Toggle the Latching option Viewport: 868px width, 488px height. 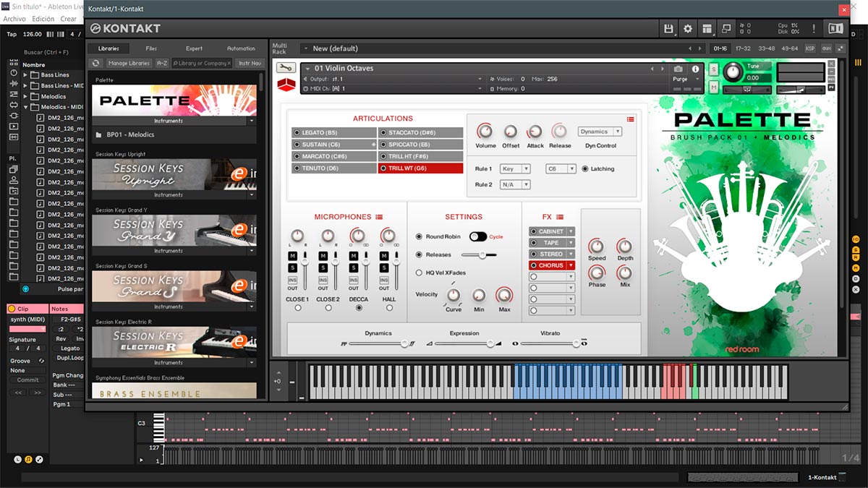point(585,168)
